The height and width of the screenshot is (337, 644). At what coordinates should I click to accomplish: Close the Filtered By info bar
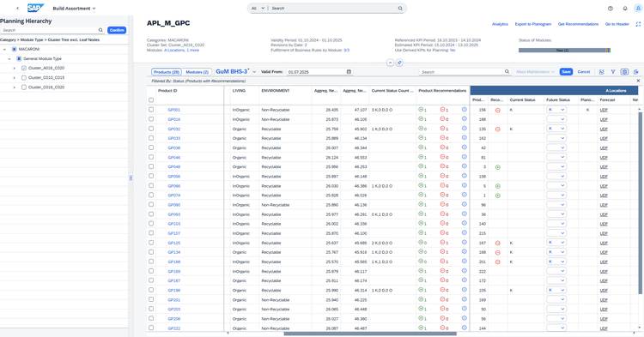pos(638,81)
